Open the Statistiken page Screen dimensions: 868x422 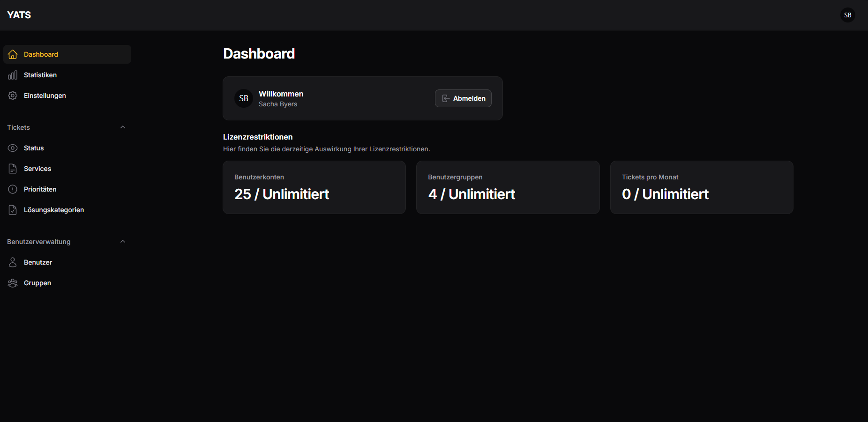(40, 75)
